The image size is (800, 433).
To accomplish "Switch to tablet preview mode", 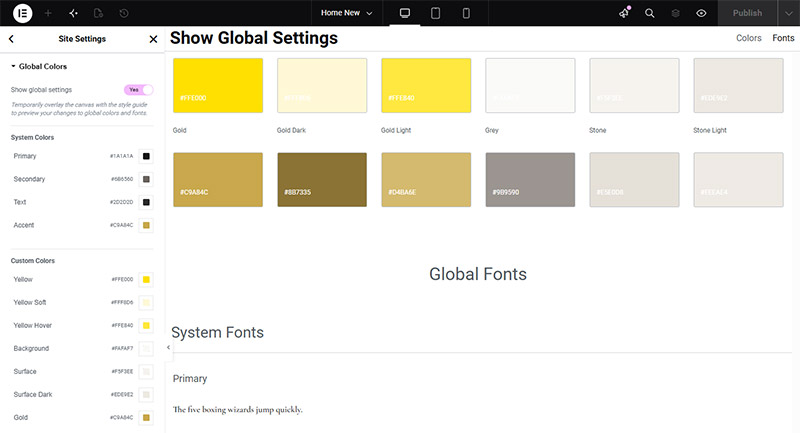I will [x=435, y=13].
